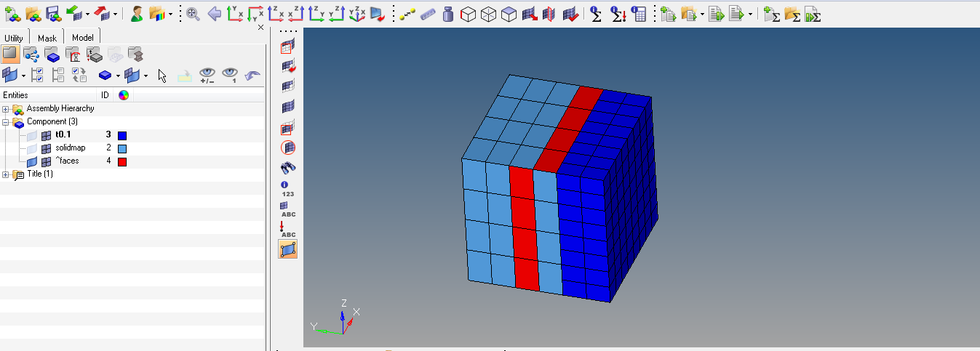Click the Select All checkboxes icon
The height and width of the screenshot is (351, 980).
coord(38,75)
